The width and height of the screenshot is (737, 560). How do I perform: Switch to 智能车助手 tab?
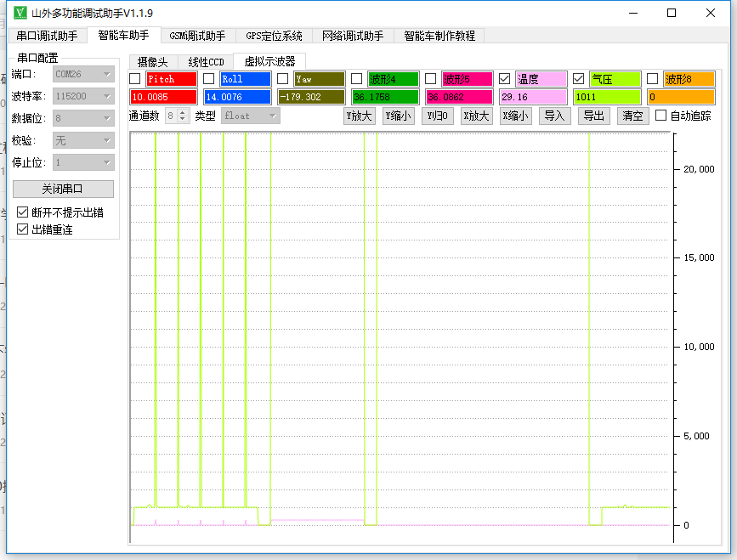pos(123,35)
